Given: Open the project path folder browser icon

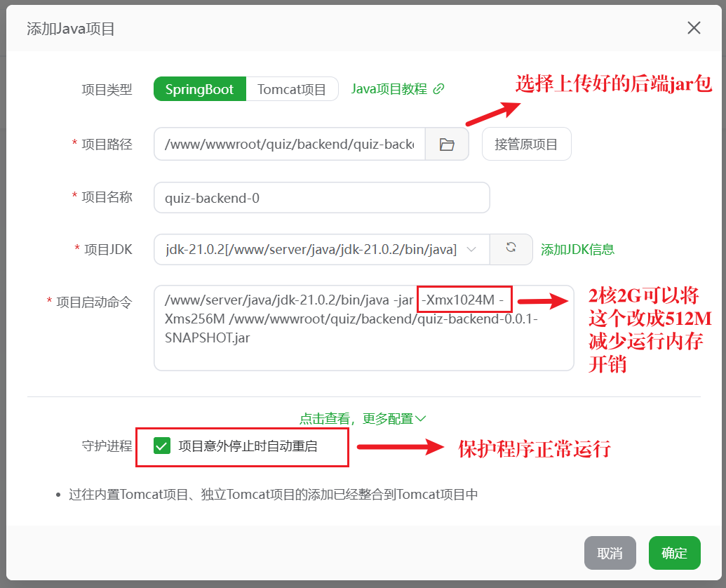Looking at the screenshot, I should (x=447, y=144).
